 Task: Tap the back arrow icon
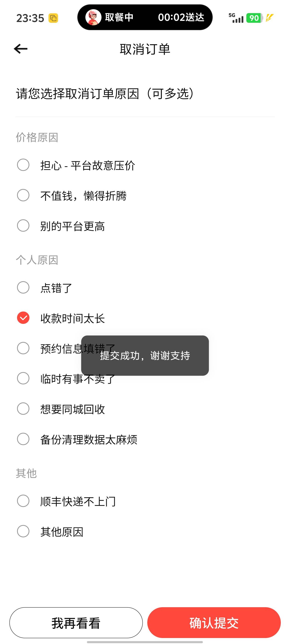point(20,49)
